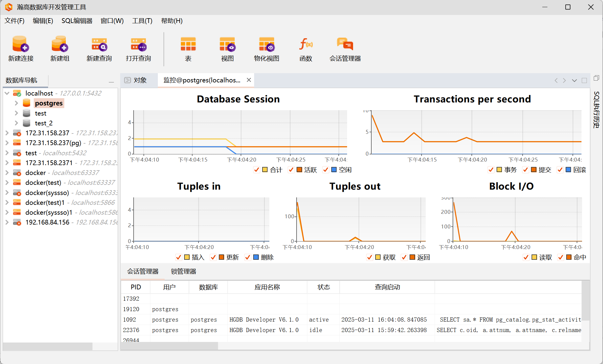
Task: Click the restore panel icon at far right
Action: pos(596,78)
